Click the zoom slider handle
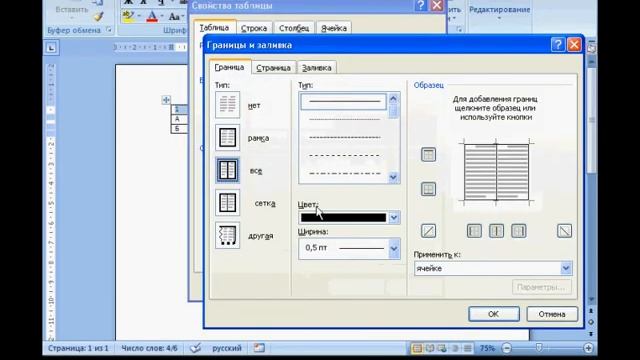 (539, 348)
